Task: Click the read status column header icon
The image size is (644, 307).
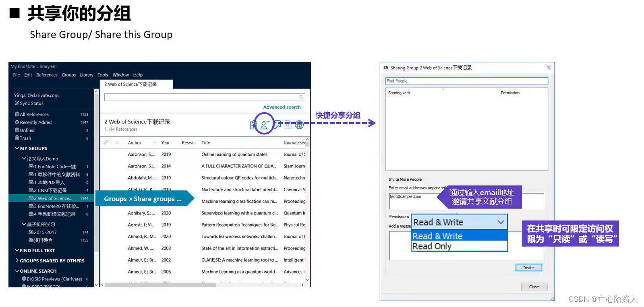Action: click(x=118, y=142)
